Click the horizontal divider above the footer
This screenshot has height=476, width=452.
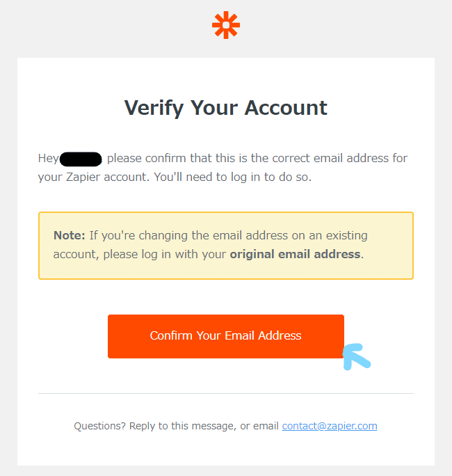(x=226, y=393)
